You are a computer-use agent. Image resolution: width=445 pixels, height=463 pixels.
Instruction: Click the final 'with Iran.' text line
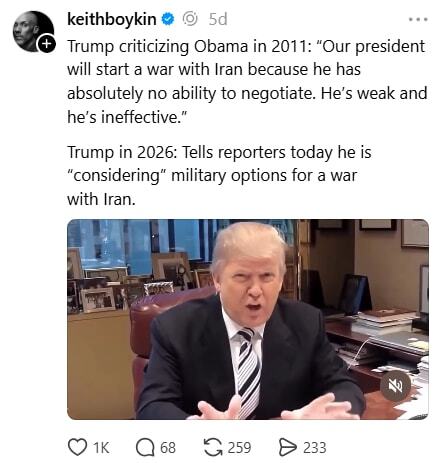(x=101, y=199)
